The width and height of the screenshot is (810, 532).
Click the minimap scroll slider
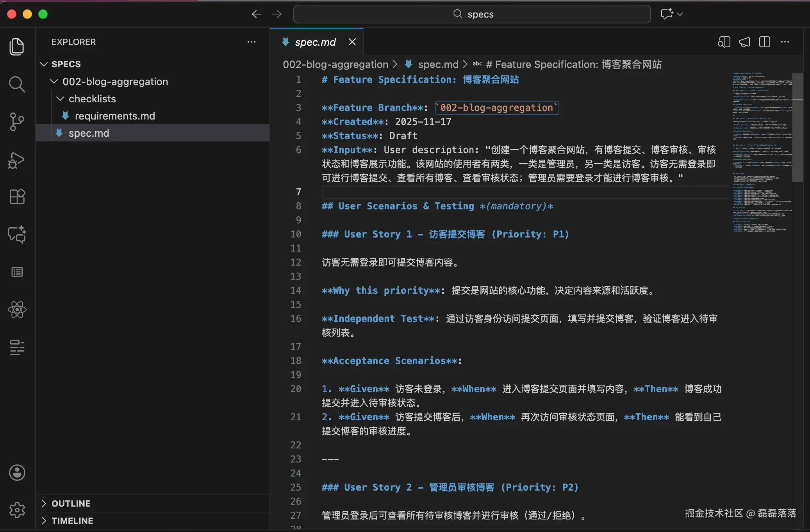tap(797, 127)
